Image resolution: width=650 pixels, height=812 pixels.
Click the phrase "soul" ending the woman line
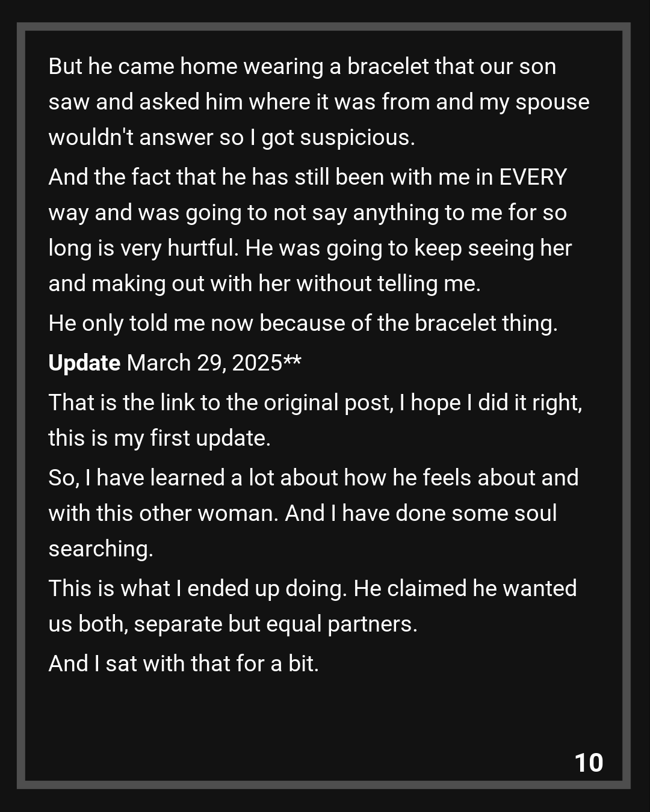[536, 514]
